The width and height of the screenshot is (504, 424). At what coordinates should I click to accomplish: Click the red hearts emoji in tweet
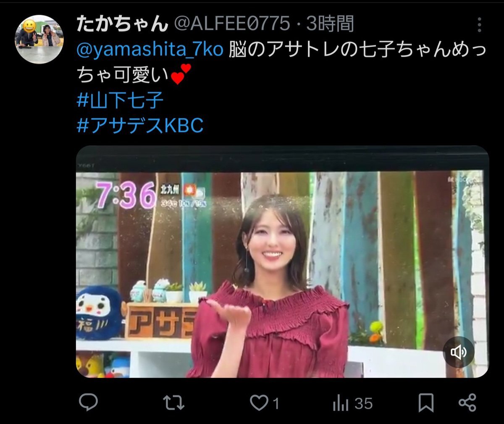point(181,74)
